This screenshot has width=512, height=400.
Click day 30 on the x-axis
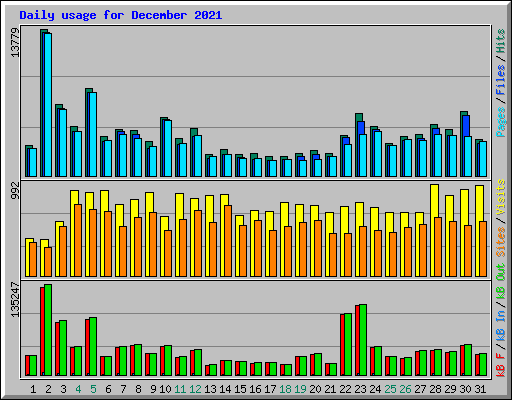pyautogui.click(x=465, y=389)
